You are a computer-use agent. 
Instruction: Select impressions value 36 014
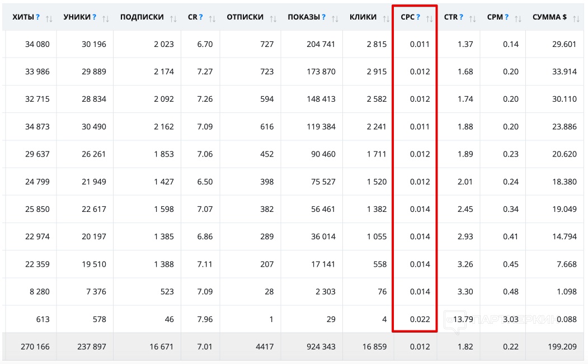323,237
